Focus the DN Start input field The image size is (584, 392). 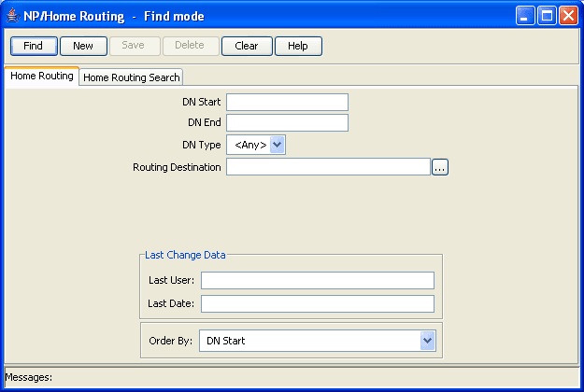coord(287,103)
